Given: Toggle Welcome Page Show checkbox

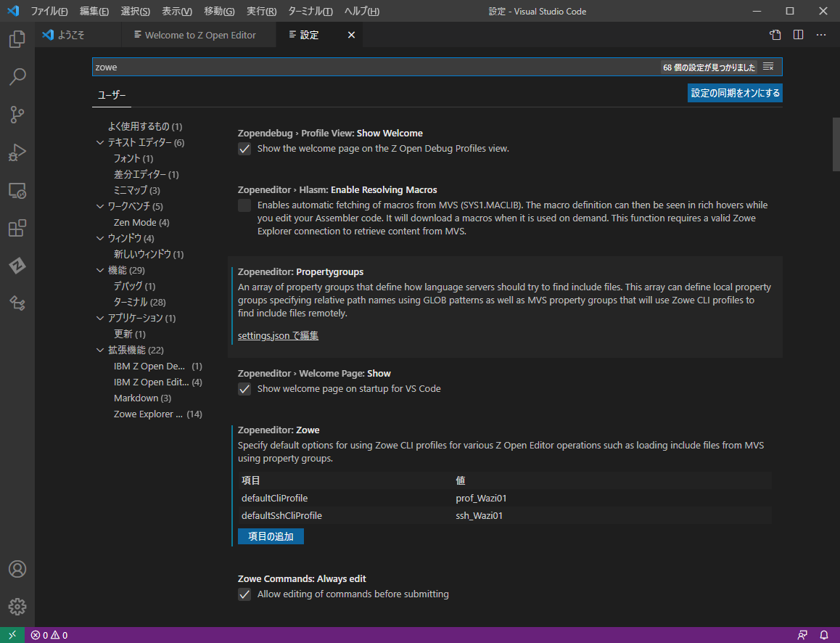Looking at the screenshot, I should pyautogui.click(x=244, y=389).
